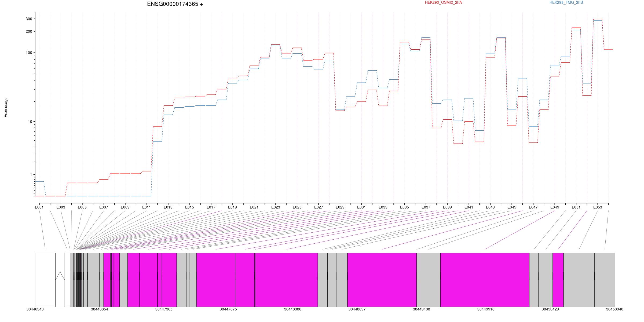The width and height of the screenshot is (644, 322).
Task: Click exon label E019
Action: tap(232, 207)
